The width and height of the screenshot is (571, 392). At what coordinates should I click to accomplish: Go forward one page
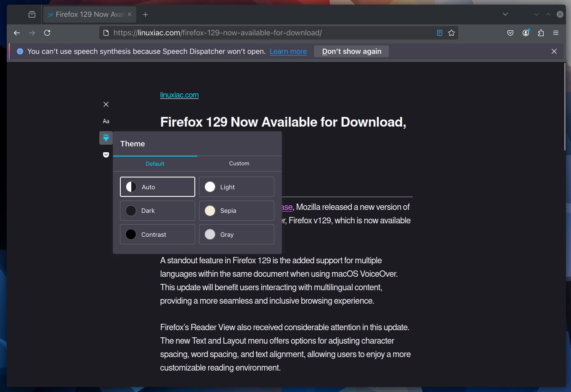coord(32,33)
